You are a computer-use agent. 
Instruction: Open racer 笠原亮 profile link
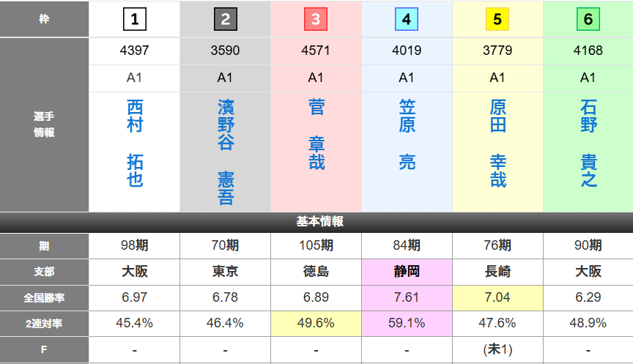point(407,135)
